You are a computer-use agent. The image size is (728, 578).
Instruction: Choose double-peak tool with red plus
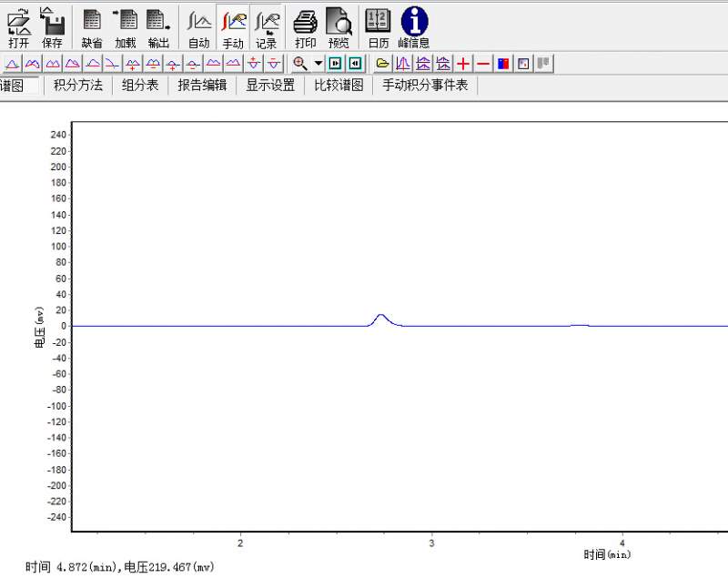coord(133,64)
